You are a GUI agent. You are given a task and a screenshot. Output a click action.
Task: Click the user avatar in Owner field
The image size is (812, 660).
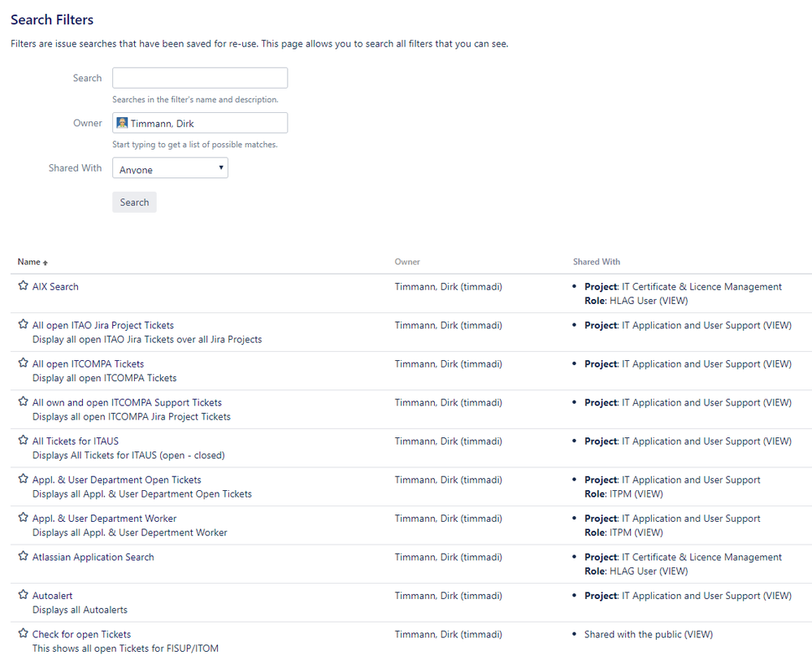122,124
